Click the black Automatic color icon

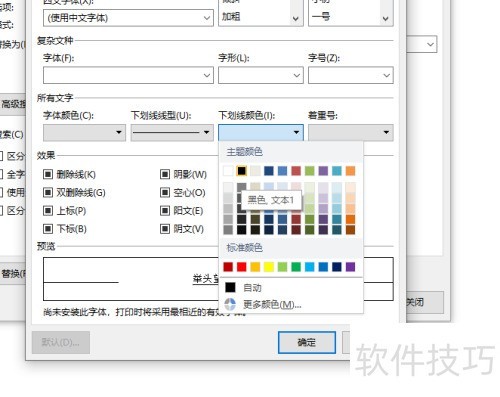tap(230, 287)
